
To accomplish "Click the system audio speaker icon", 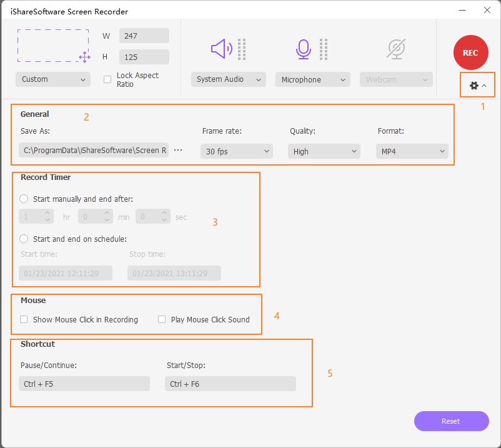I will coord(222,49).
